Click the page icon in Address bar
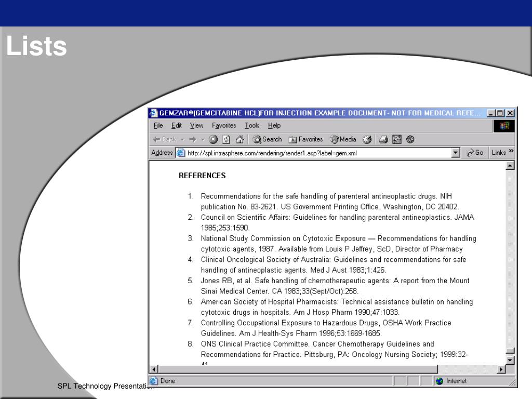The width and height of the screenshot is (532, 399). tap(181, 153)
